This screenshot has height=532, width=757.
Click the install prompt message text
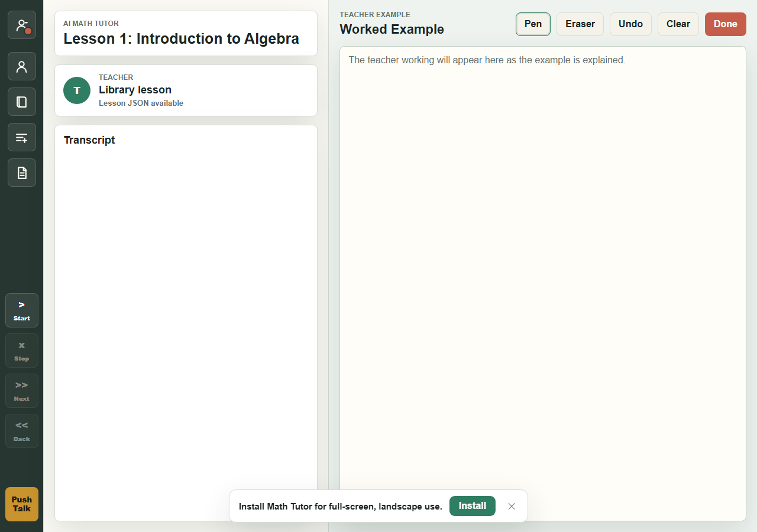tap(341, 507)
